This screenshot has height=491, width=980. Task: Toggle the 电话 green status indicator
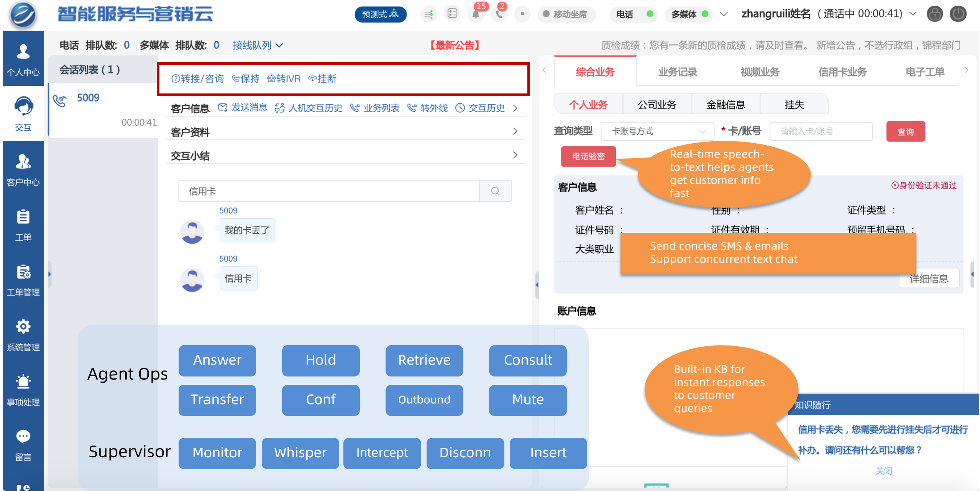650,14
